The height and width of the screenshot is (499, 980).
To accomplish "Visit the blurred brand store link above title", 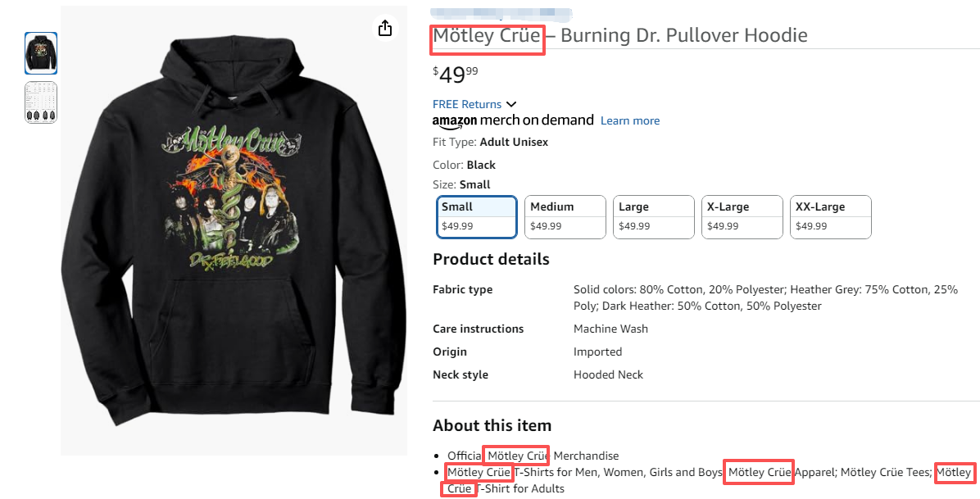I will point(501,13).
